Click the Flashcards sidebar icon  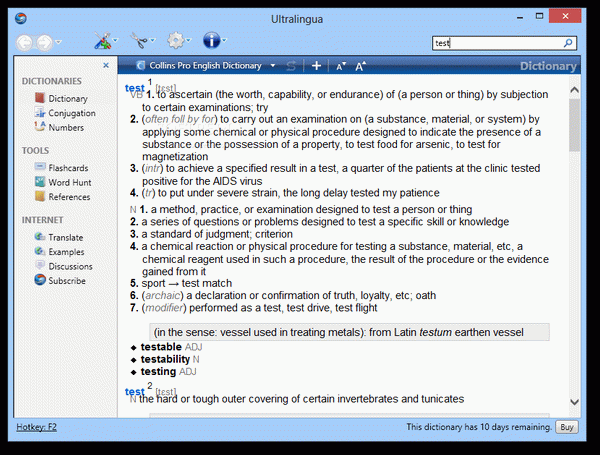pos(40,167)
